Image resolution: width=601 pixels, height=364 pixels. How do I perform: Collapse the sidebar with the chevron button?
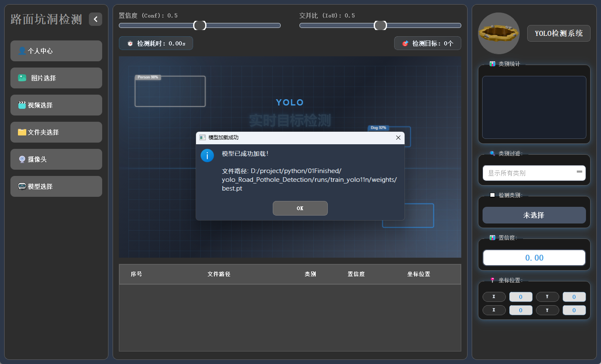(96, 19)
